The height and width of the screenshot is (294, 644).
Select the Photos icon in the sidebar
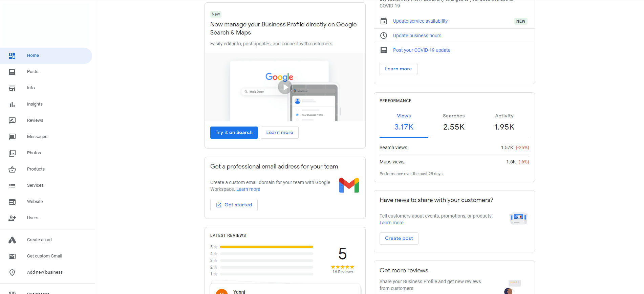click(12, 153)
